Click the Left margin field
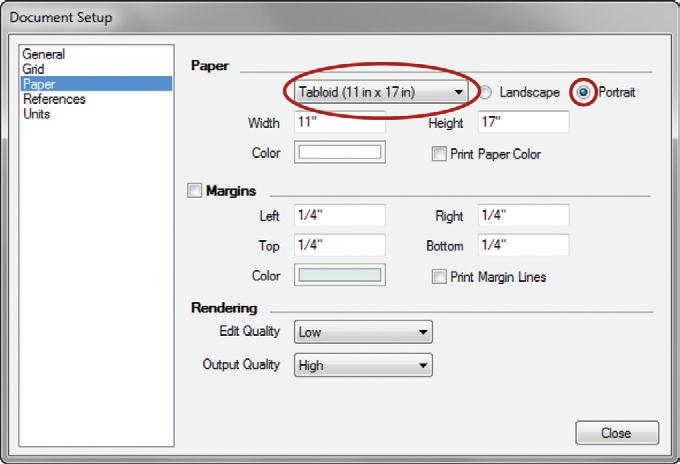Viewport: 680px width, 464px height. click(x=340, y=215)
